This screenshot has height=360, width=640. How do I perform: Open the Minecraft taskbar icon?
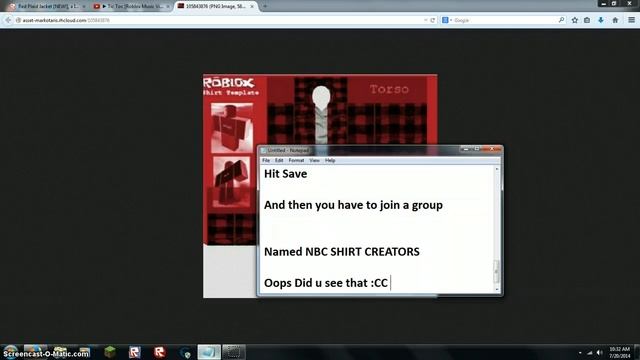point(110,352)
